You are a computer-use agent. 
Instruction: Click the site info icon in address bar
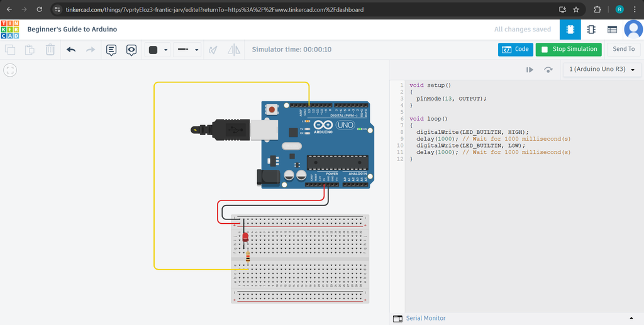[57, 9]
